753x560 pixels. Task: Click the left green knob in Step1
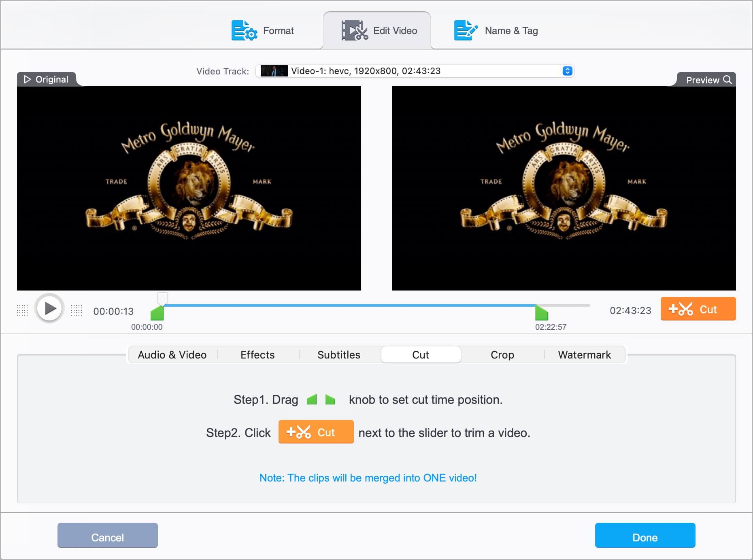coord(312,400)
